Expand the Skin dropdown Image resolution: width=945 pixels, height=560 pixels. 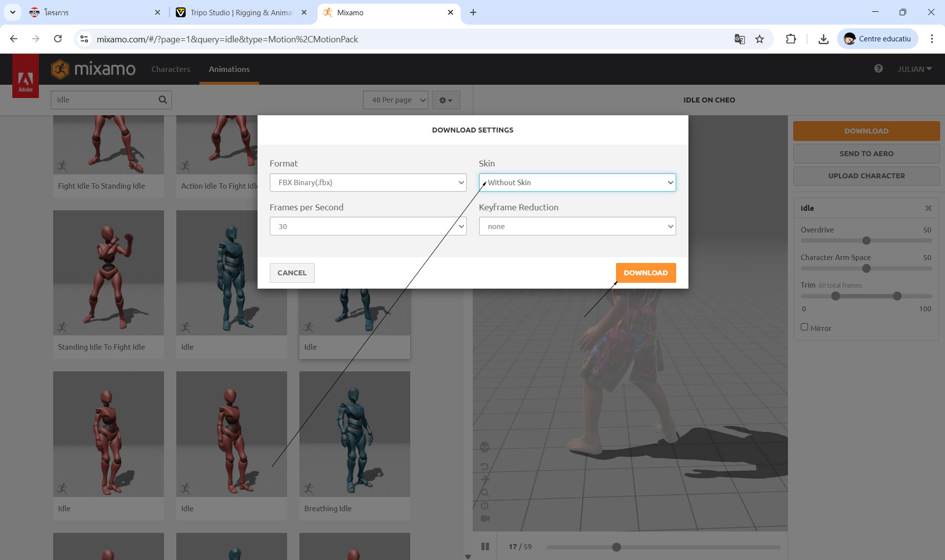click(x=577, y=182)
